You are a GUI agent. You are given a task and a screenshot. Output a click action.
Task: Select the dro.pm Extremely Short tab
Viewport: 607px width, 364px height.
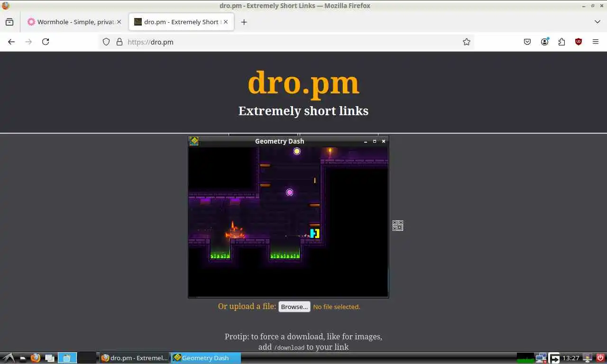(182, 22)
